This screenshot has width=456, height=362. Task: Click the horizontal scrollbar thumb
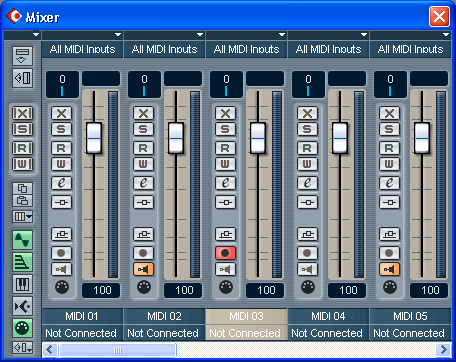coord(117,350)
